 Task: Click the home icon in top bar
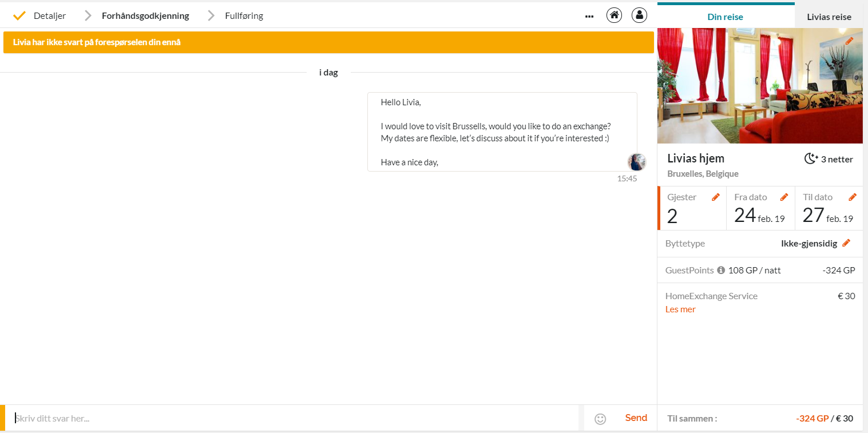point(614,15)
